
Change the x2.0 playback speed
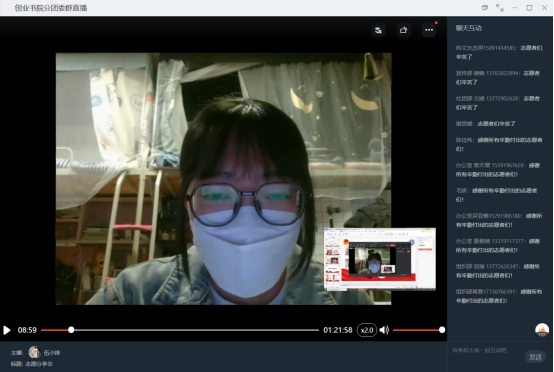[367, 330]
